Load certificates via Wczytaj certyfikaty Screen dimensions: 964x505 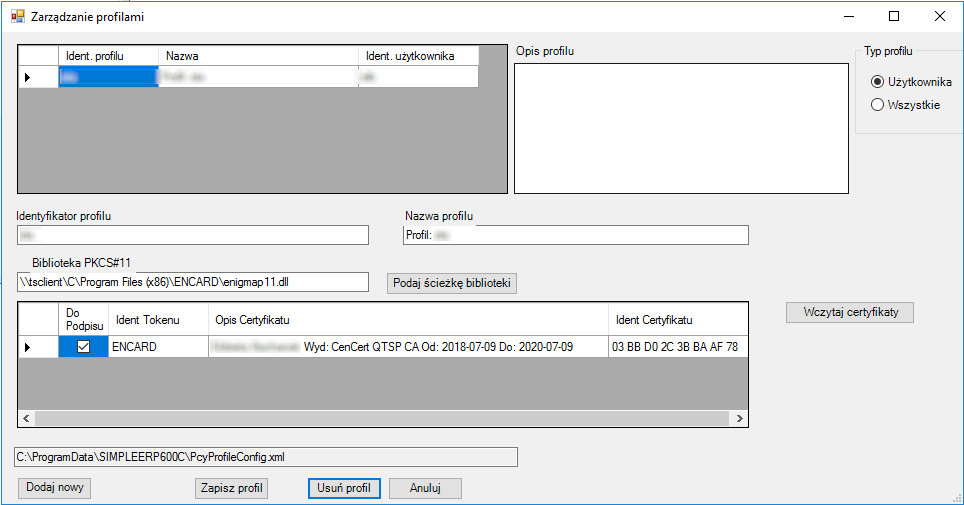(850, 312)
